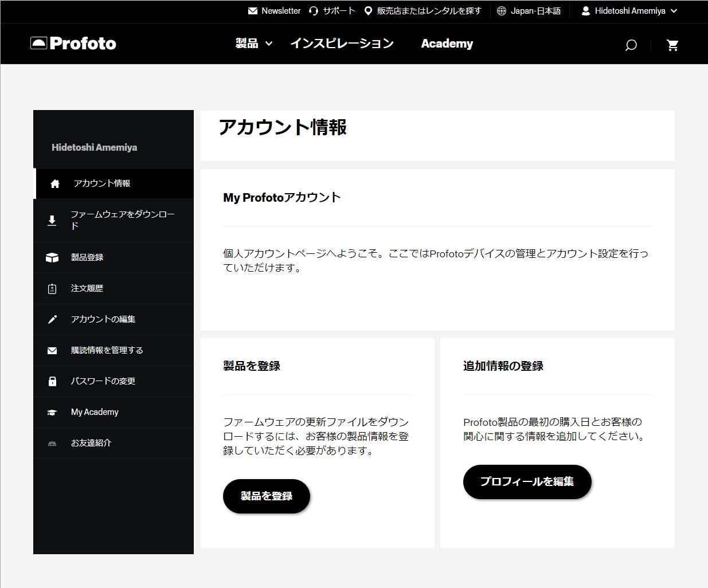Select My Academy in the sidebar
708x588 pixels.
(x=114, y=413)
